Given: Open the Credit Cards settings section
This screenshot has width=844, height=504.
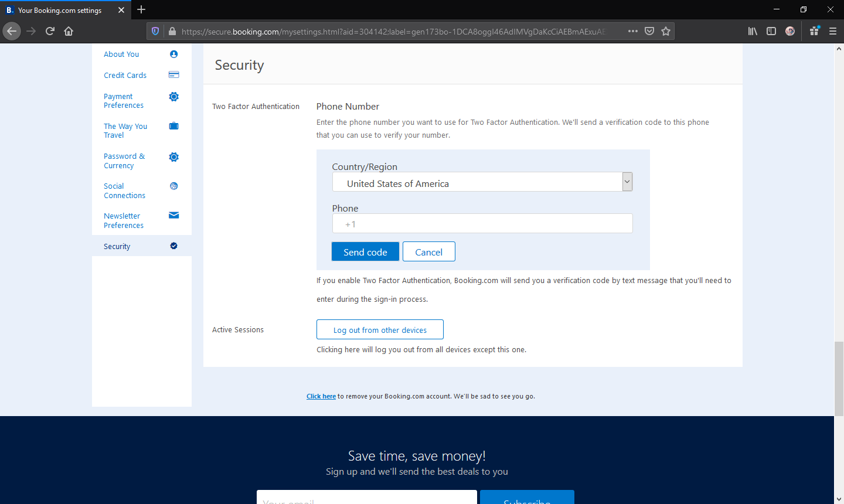Looking at the screenshot, I should click(x=125, y=75).
